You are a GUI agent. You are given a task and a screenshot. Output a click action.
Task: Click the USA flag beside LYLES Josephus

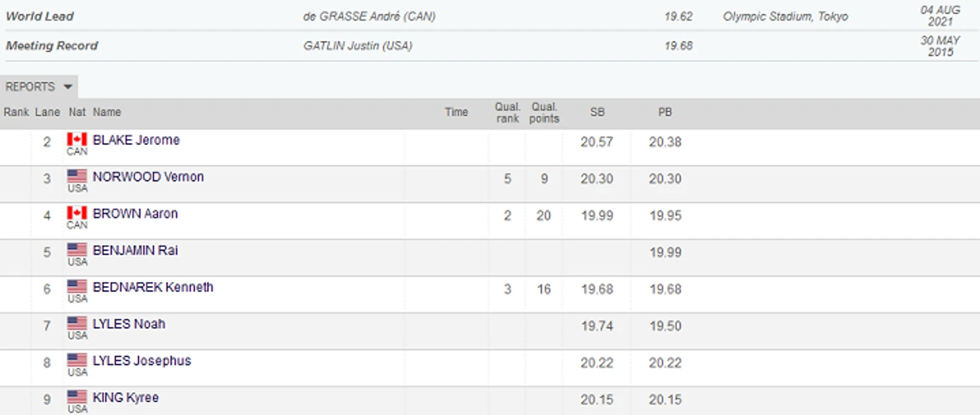[x=77, y=361]
